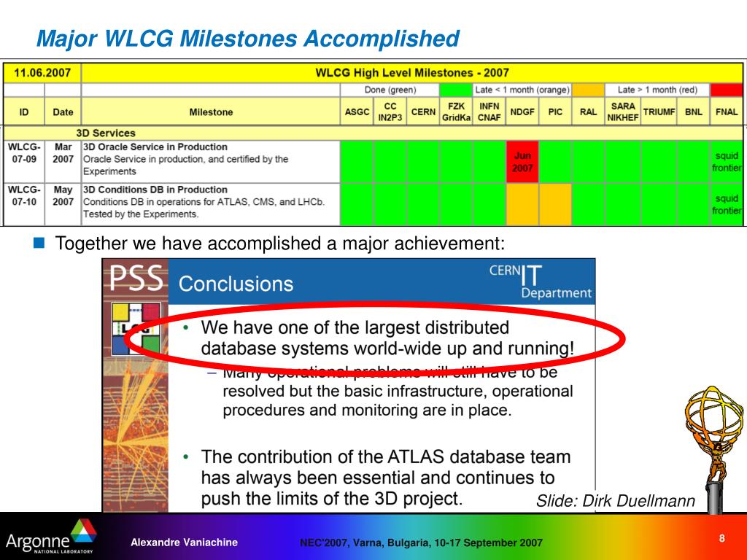The image size is (747, 560).
Task: Click the red 'Jun 2007' NDGF cell
Action: (522, 162)
